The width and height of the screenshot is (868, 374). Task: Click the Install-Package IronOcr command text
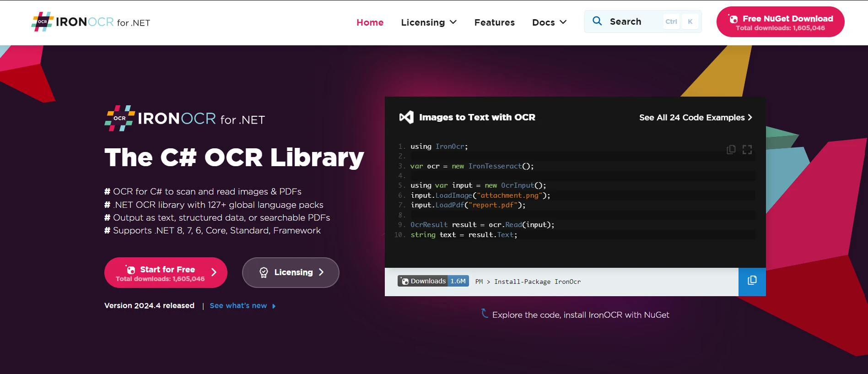537,282
